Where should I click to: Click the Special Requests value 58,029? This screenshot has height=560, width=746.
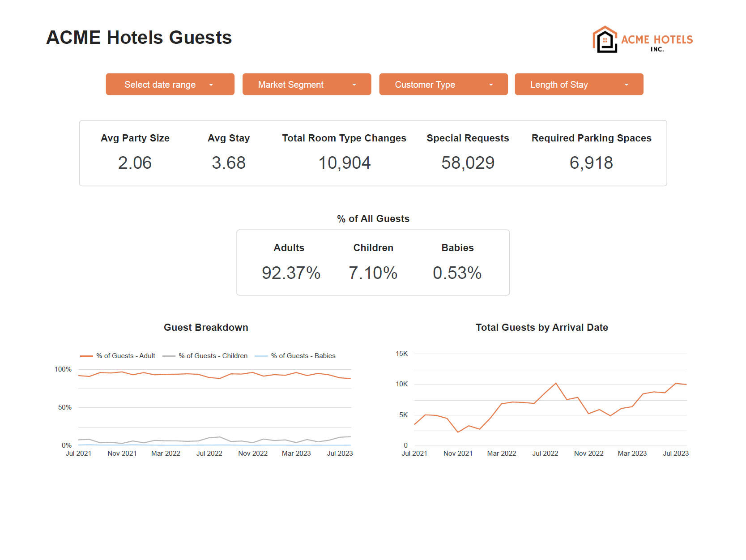[468, 162]
